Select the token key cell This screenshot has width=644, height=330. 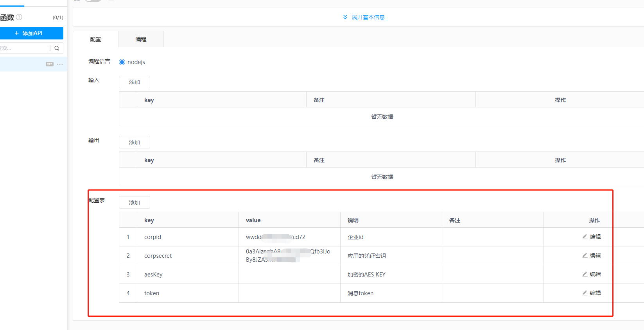point(188,293)
